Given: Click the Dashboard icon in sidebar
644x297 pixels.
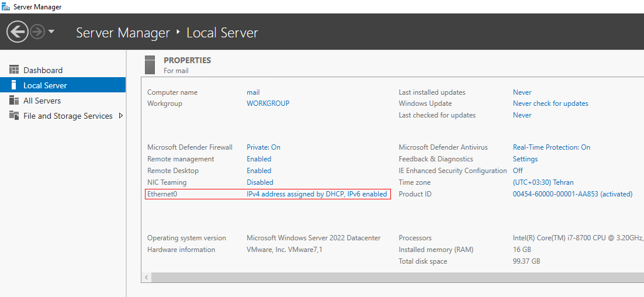Looking at the screenshot, I should pos(14,70).
